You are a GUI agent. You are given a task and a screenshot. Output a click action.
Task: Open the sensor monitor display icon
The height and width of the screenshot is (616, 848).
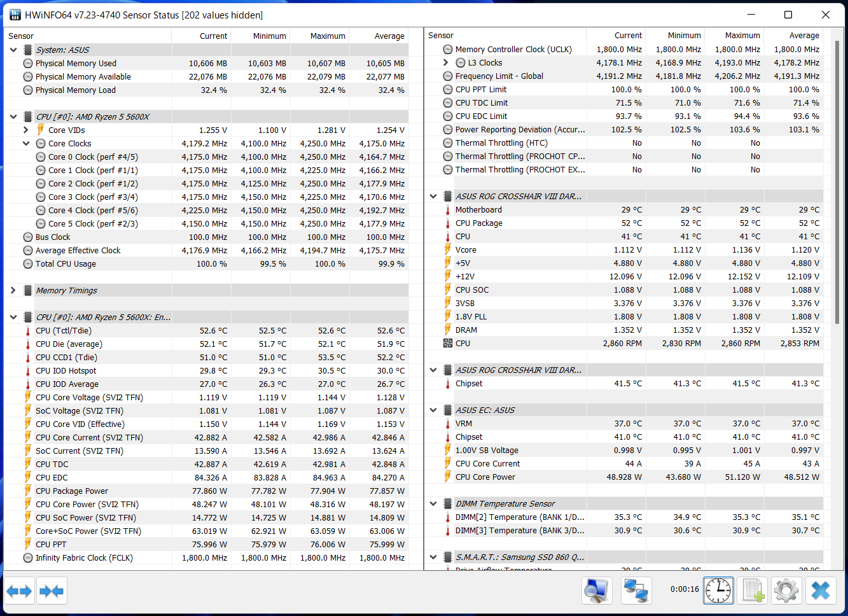coord(597,591)
